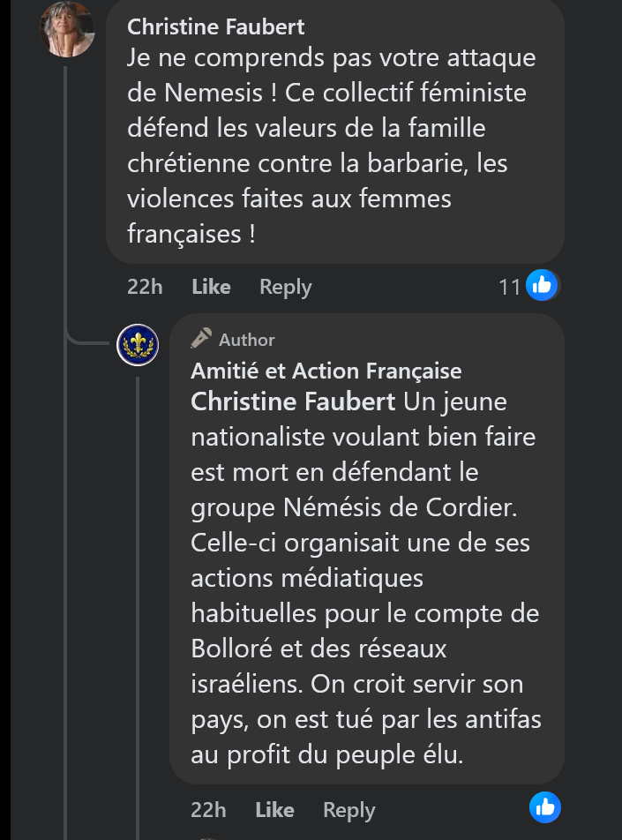Screen dimensions: 622x840
Task: Like the Amitié et Action Française reply
Action: pos(274,810)
